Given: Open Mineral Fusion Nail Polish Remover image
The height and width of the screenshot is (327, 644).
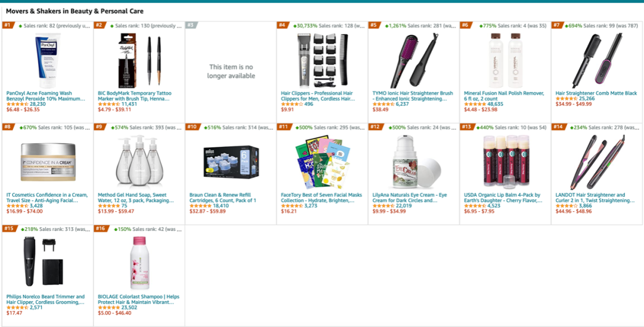Looking at the screenshot, I should (x=505, y=60).
